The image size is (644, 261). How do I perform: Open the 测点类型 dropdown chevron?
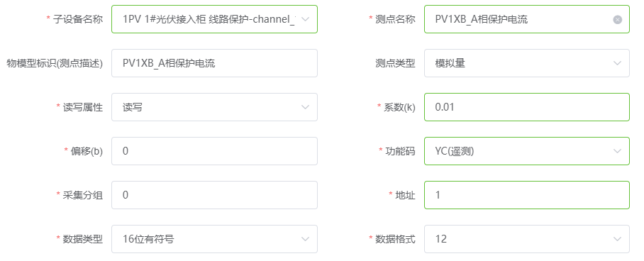(617, 63)
